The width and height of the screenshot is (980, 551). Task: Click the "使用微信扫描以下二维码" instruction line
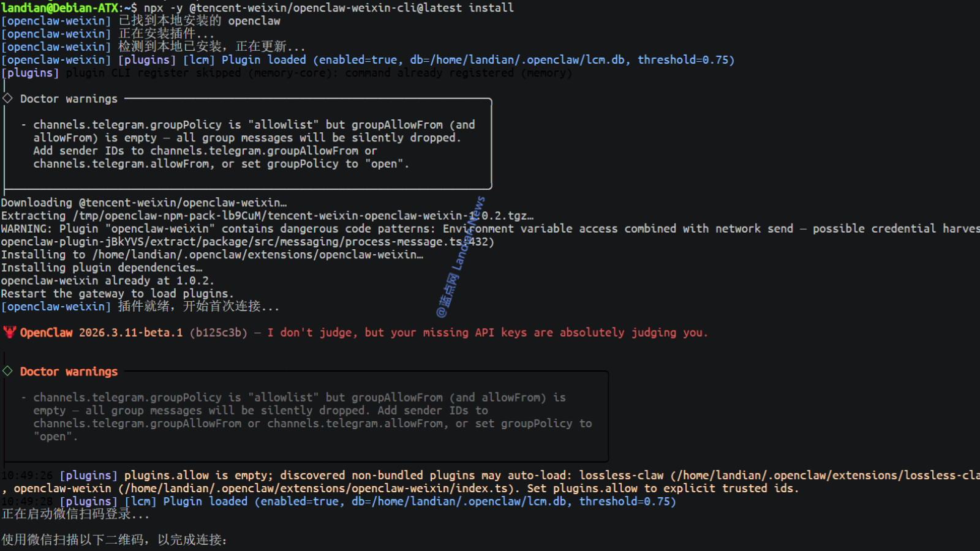click(x=114, y=540)
